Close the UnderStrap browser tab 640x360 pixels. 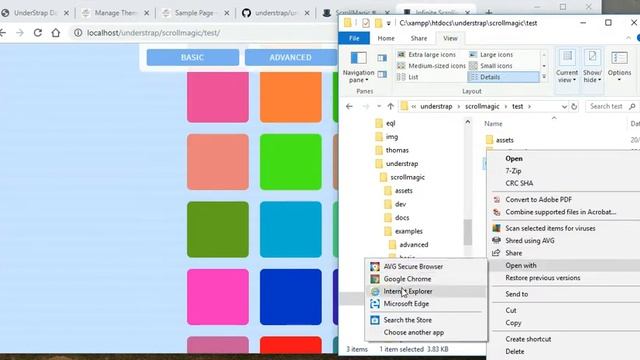click(66, 13)
